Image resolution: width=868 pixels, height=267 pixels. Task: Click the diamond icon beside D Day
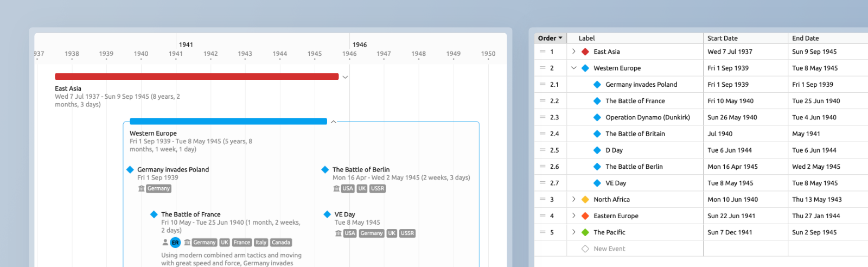pos(597,150)
